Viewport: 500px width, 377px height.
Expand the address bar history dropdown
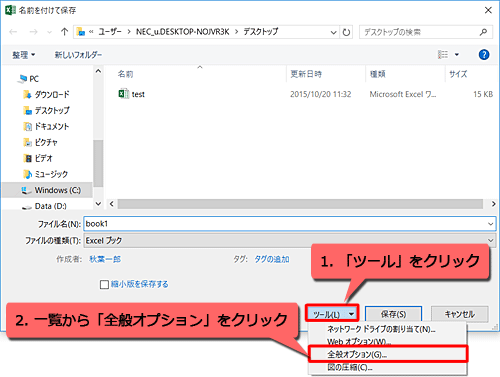(x=333, y=32)
